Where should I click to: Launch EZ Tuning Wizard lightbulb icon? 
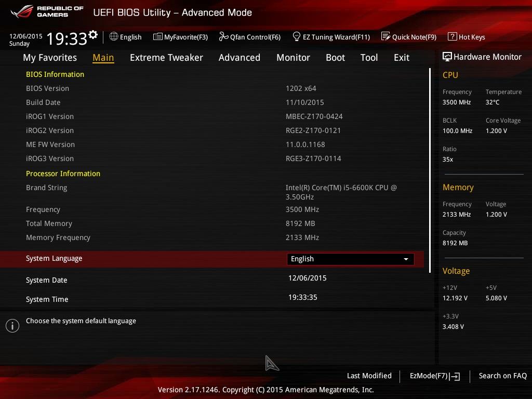tap(296, 36)
